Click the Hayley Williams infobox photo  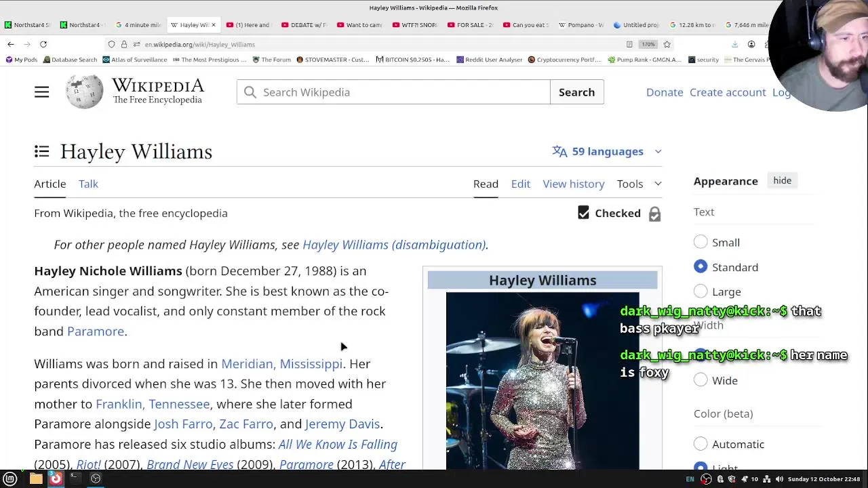click(542, 380)
